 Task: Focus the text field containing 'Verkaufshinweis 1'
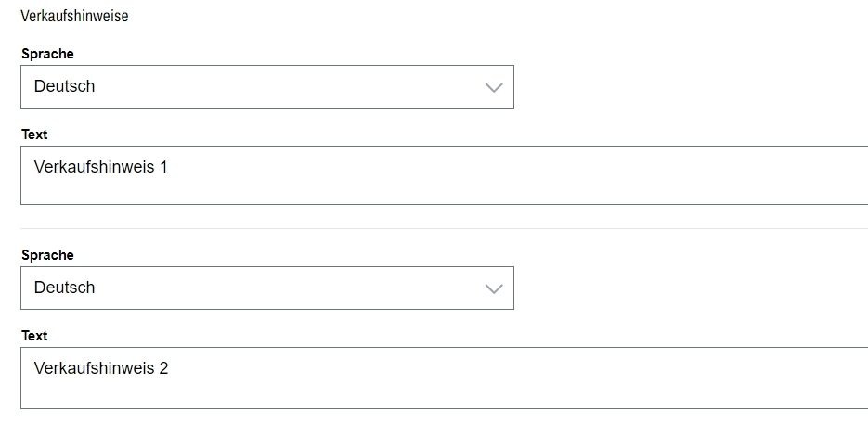444,174
